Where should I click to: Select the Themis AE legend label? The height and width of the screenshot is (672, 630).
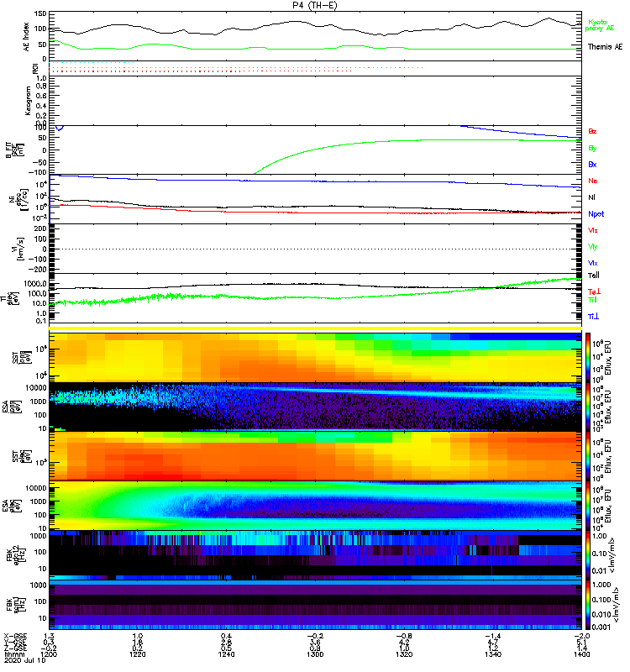coord(605,47)
